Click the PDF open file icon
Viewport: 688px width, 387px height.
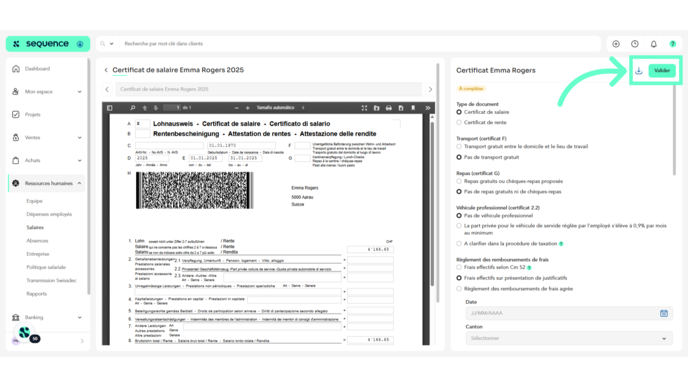[376, 108]
